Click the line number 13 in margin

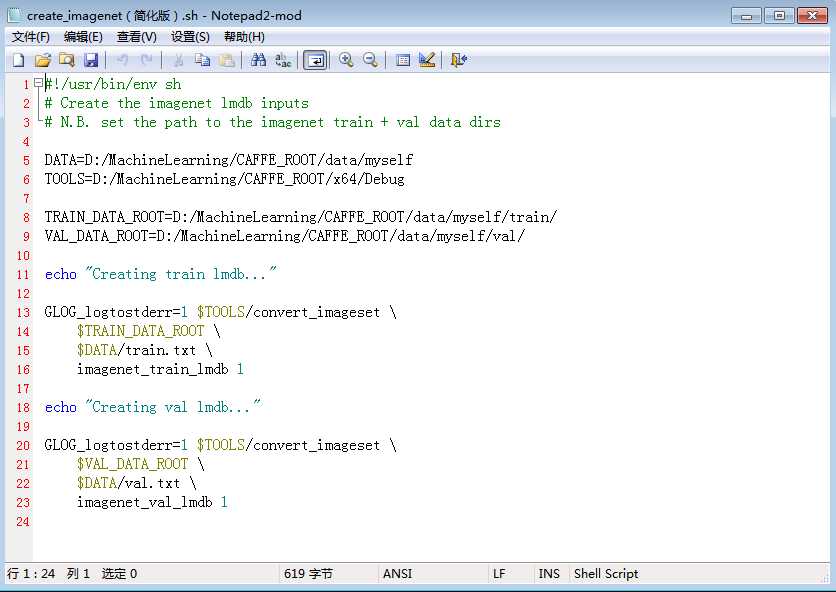(x=23, y=313)
